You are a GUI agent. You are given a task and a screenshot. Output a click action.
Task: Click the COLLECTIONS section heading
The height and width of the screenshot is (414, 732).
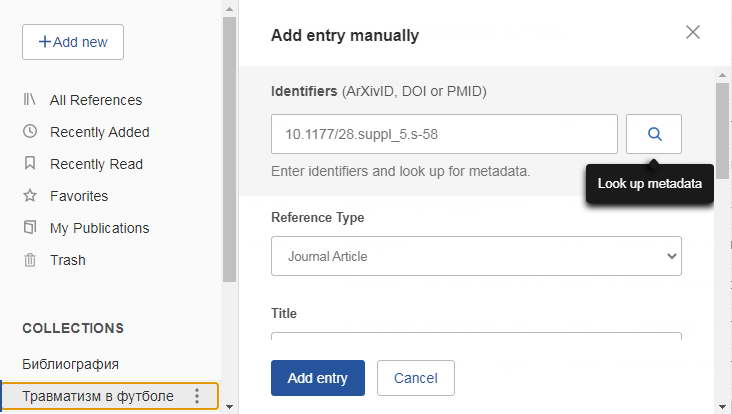point(73,328)
